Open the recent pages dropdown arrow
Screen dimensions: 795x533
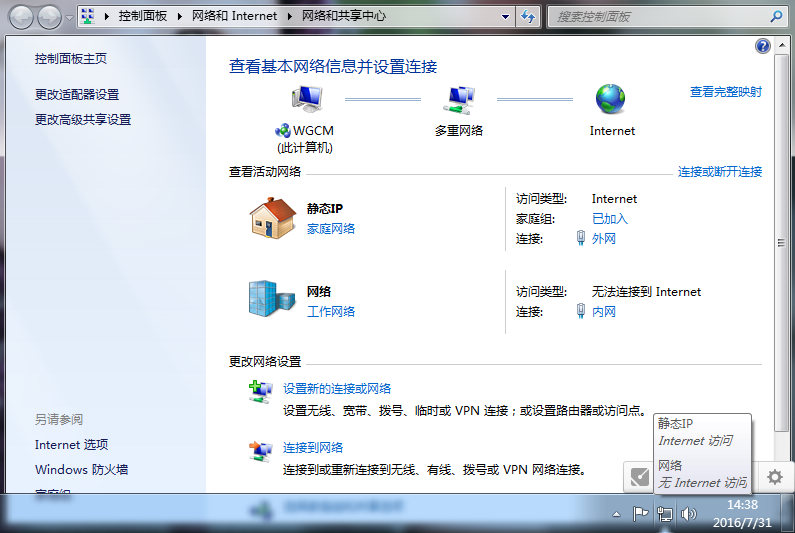pos(69,18)
